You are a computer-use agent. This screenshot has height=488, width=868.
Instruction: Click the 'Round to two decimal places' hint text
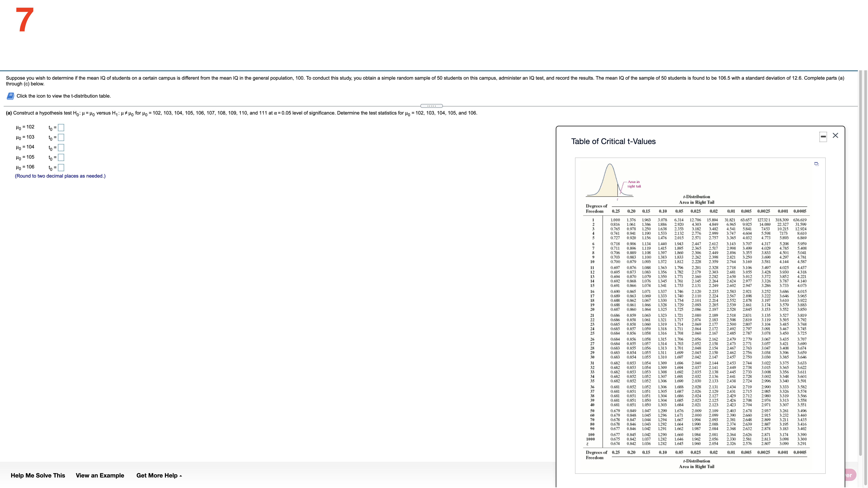(60, 176)
